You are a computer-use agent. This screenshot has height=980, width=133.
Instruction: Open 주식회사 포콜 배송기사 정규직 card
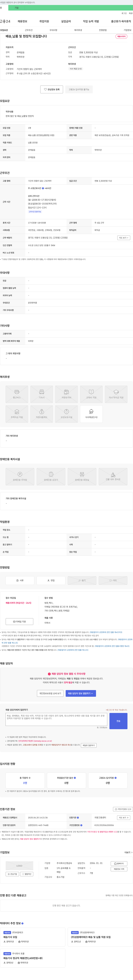click(x=33, y=958)
